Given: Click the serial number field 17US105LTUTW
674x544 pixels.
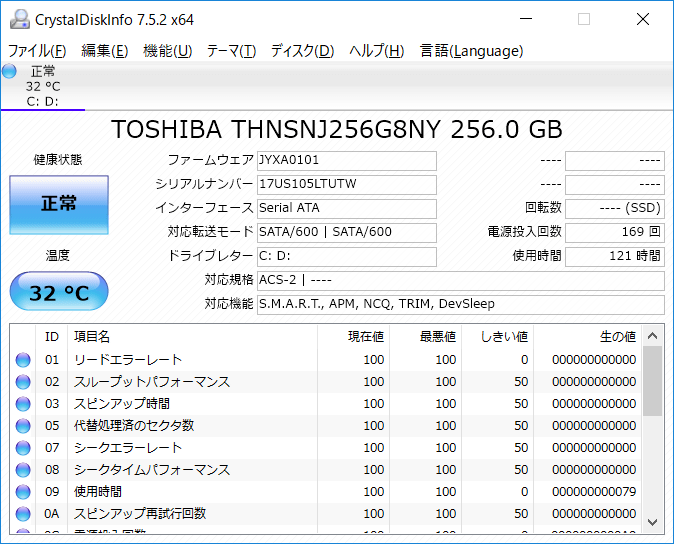Looking at the screenshot, I should (x=347, y=185).
